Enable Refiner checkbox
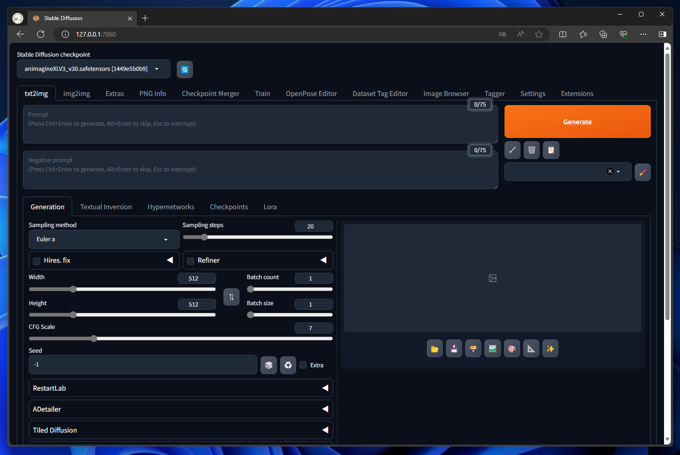Screen dimensions: 680x455 point(190,261)
